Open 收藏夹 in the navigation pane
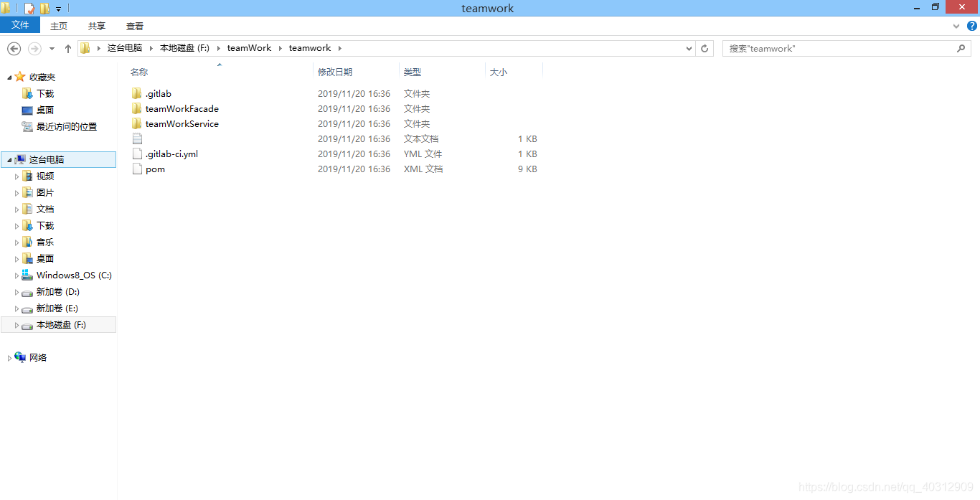The width and height of the screenshot is (980, 500). pos(42,77)
